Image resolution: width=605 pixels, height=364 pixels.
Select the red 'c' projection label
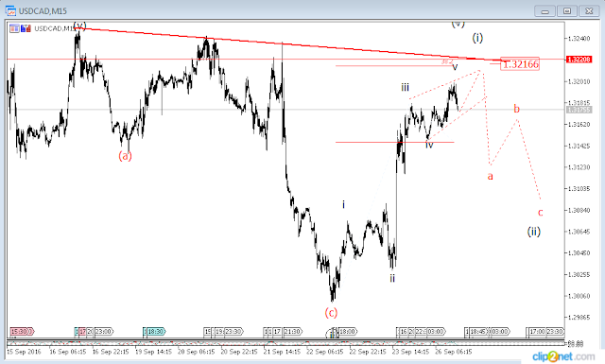(x=540, y=212)
